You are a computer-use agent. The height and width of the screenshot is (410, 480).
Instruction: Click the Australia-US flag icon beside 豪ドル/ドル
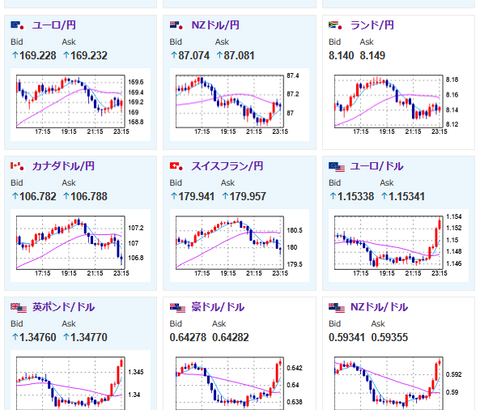[178, 308]
